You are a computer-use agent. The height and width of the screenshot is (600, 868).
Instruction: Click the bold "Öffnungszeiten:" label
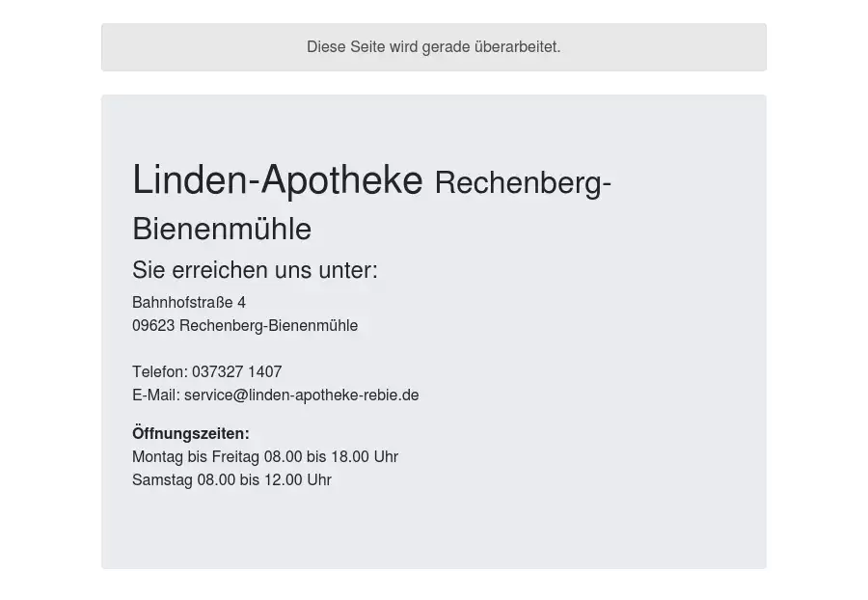coord(191,434)
